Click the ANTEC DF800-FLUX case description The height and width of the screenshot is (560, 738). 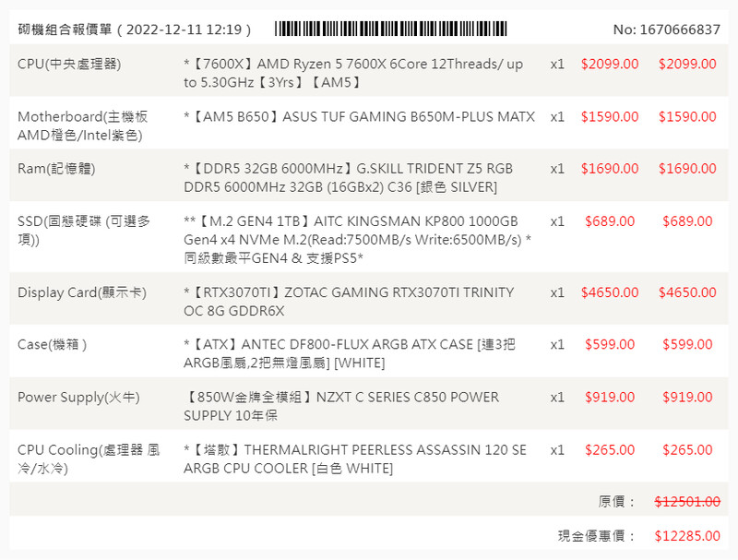click(x=350, y=353)
